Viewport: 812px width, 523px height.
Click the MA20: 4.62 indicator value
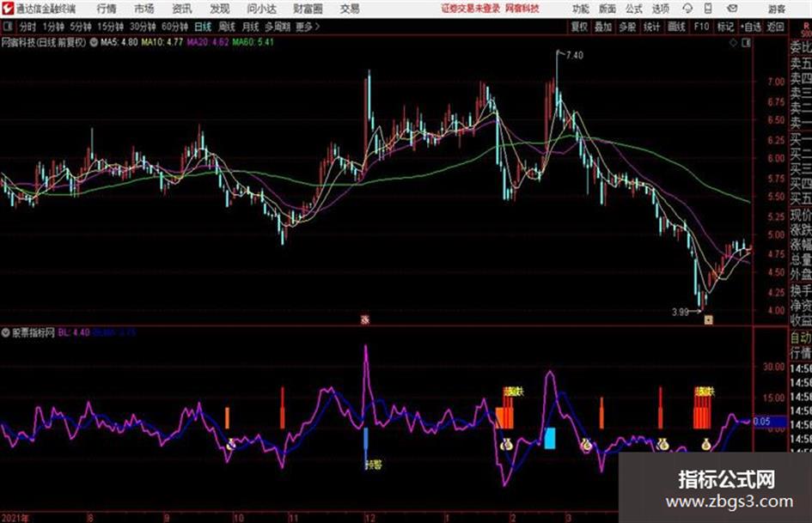click(208, 42)
